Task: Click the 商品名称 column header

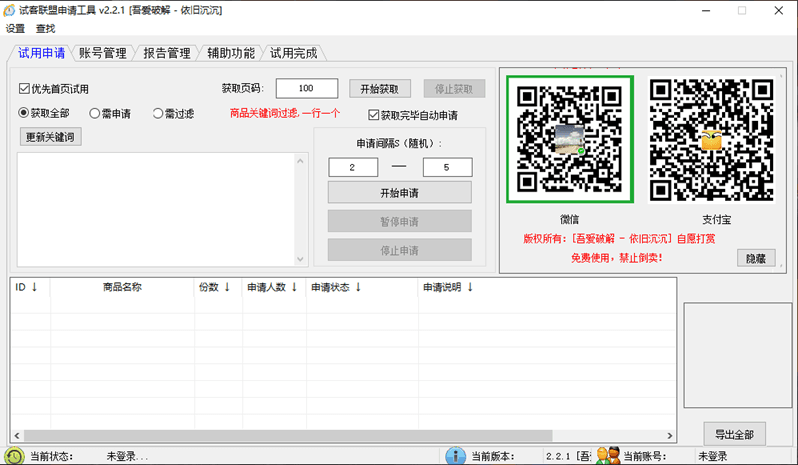Action: click(x=122, y=287)
